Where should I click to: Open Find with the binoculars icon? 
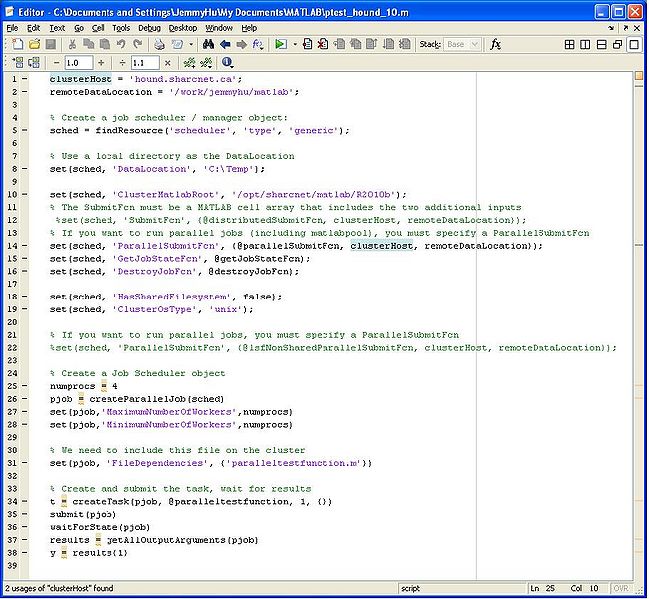coord(208,45)
